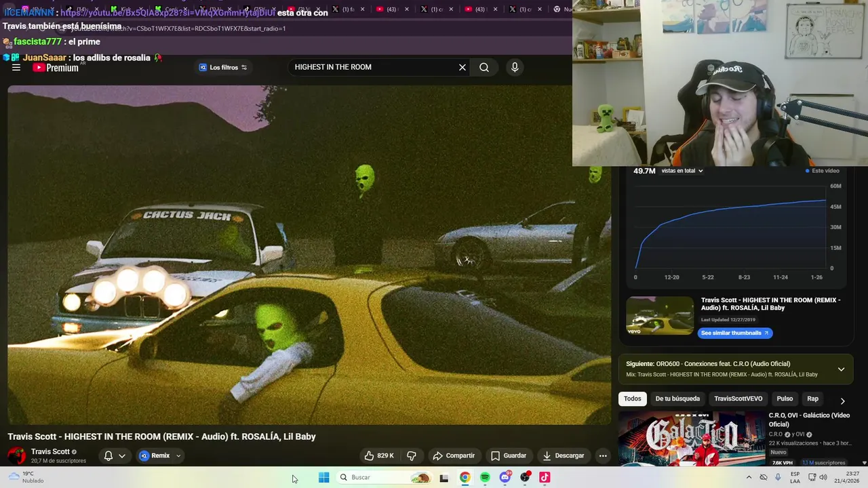Expand the Siguiente mix playlist panel
The image size is (868, 488).
tap(841, 369)
